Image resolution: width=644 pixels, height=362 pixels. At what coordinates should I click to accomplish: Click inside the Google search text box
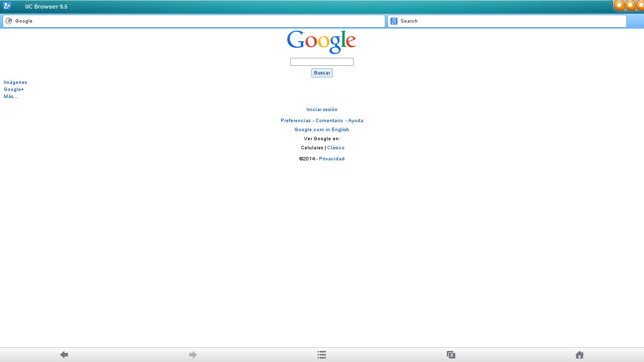tap(321, 61)
